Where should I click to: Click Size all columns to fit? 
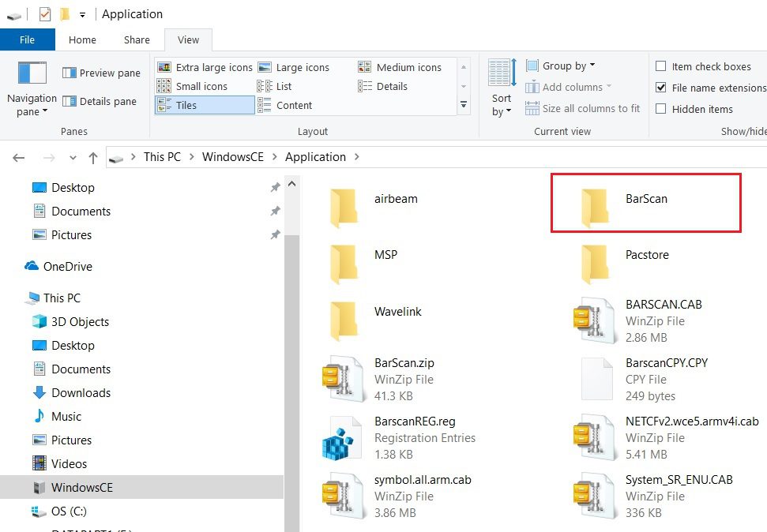[x=582, y=108]
